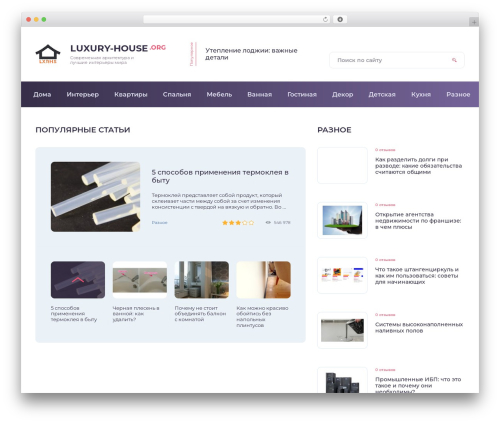The image size is (500, 423).
Task: Click the РАЗНОЕ sidebar heading
Action: (334, 130)
